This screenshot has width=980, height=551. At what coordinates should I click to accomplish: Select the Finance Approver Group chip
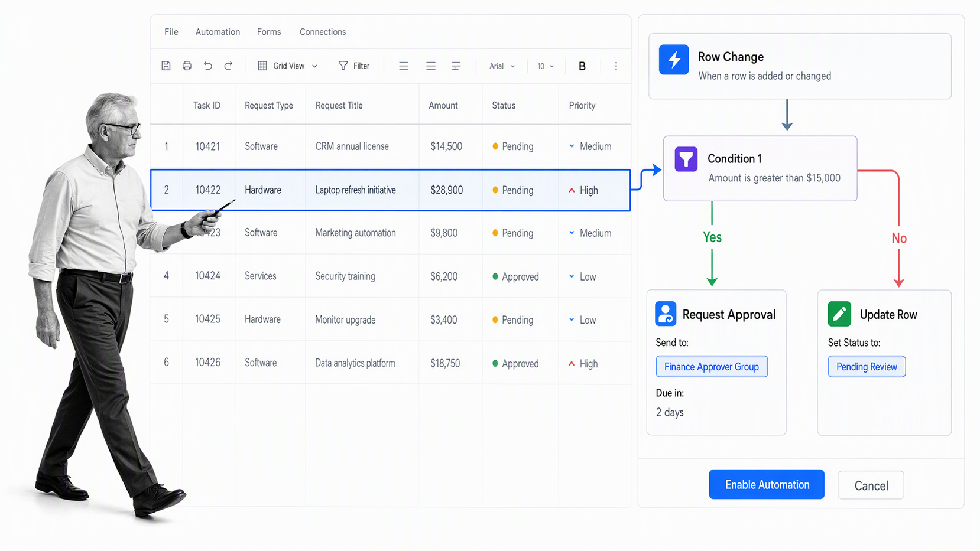click(x=712, y=367)
